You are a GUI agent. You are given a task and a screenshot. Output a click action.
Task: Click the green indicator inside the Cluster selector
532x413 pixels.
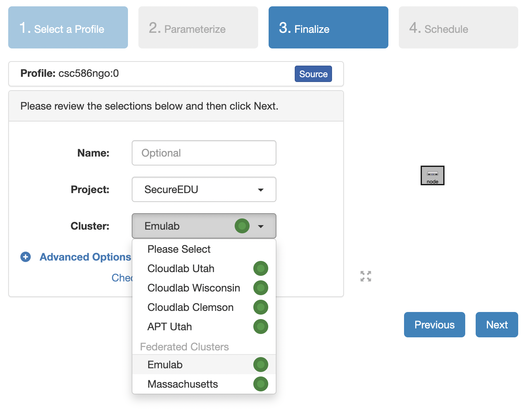242,226
